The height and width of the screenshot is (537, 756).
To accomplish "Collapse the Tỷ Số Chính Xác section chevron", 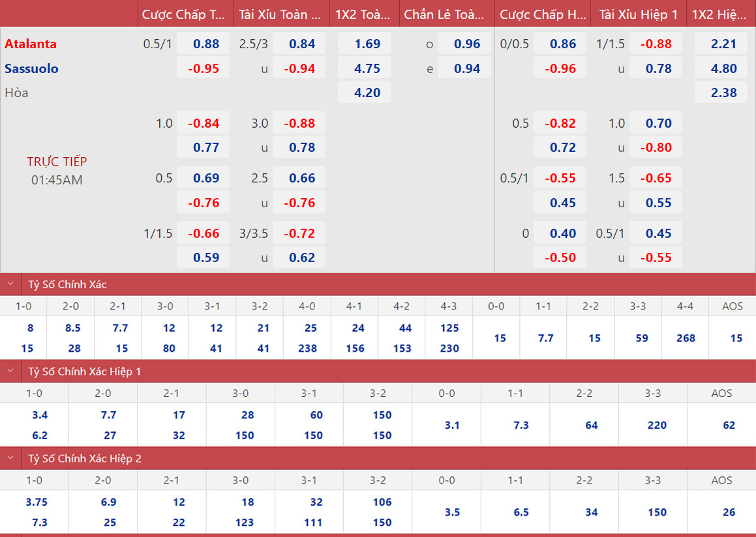I will [10, 284].
